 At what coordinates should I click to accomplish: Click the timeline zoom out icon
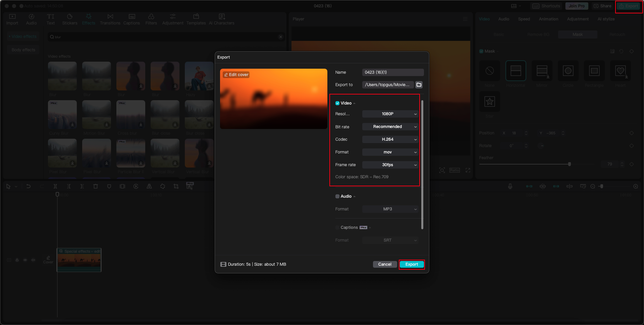point(593,186)
